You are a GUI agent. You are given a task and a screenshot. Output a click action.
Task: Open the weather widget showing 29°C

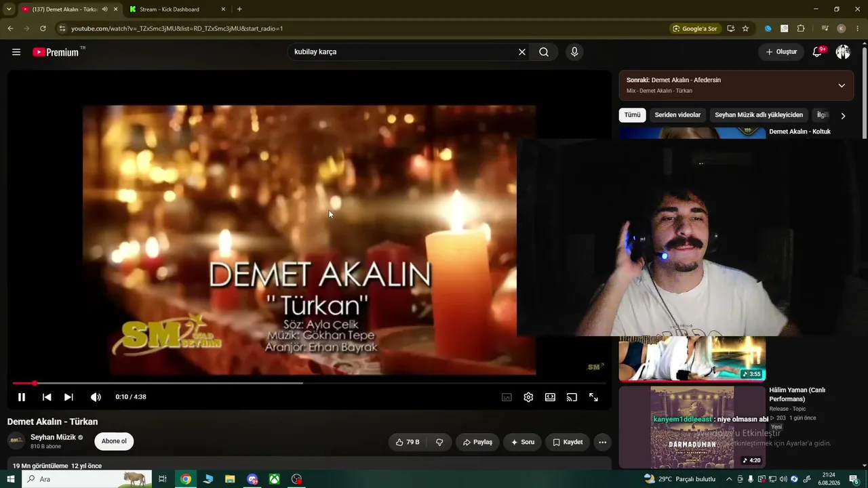(679, 479)
